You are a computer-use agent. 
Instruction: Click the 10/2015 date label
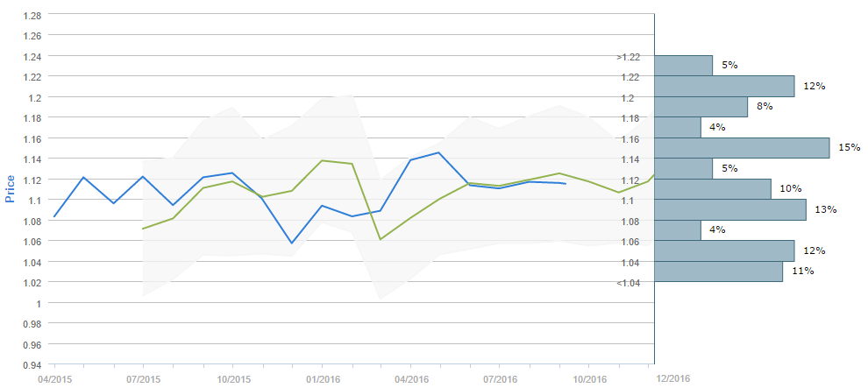[232, 379]
